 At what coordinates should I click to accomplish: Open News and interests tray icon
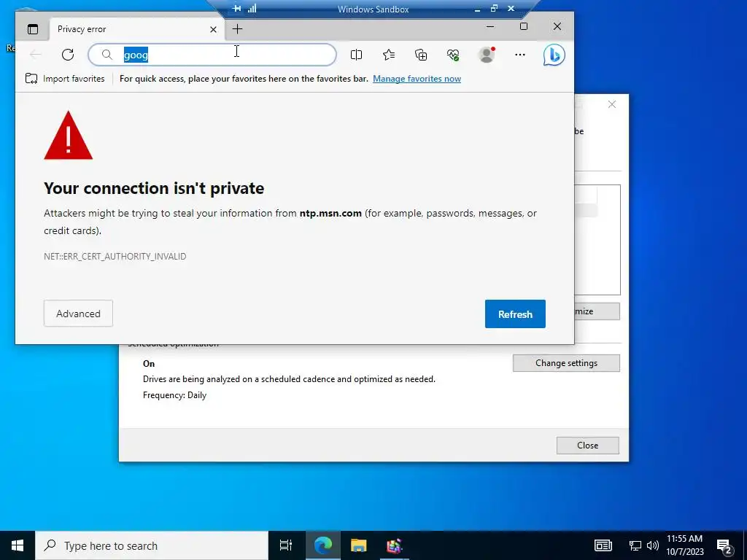point(603,545)
